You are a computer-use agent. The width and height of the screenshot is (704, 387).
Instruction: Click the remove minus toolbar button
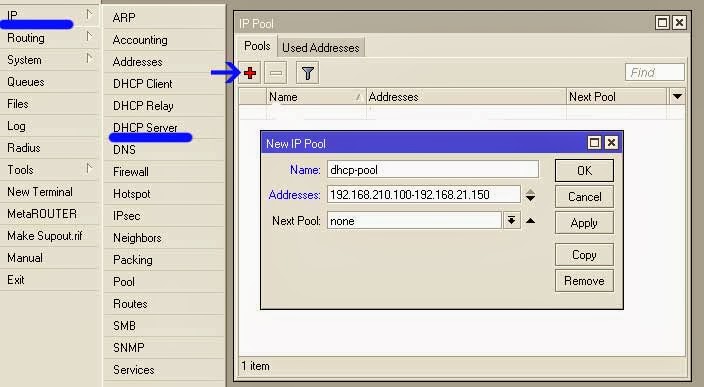pos(276,73)
